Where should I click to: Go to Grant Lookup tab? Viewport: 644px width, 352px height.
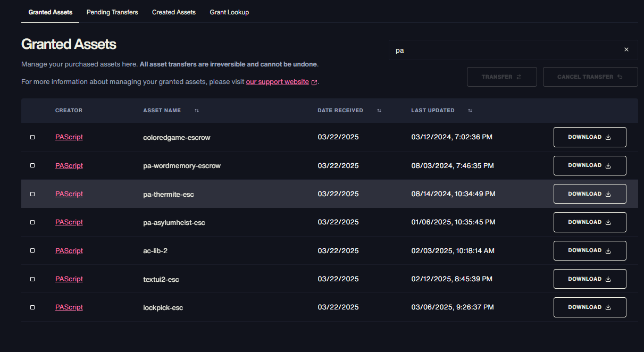pyautogui.click(x=229, y=12)
